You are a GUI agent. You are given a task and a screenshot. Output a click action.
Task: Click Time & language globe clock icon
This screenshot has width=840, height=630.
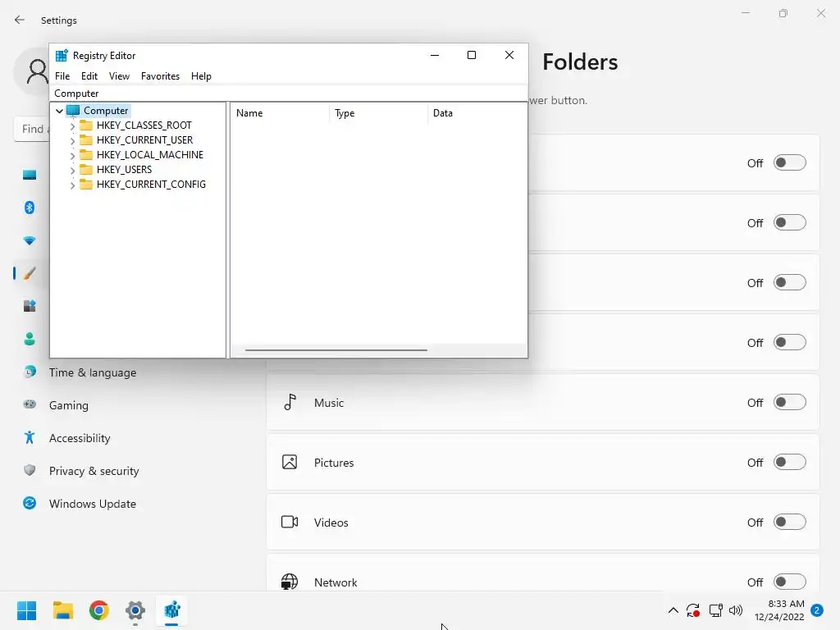pyautogui.click(x=30, y=372)
